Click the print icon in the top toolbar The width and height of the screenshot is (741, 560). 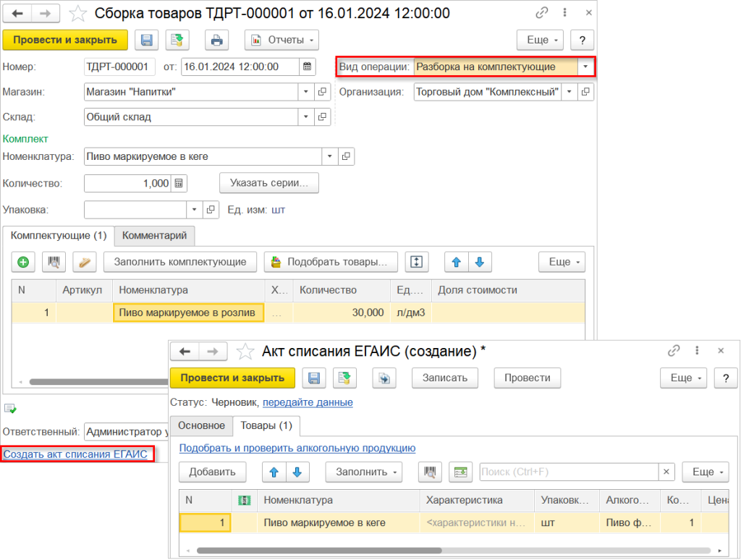[x=216, y=41]
